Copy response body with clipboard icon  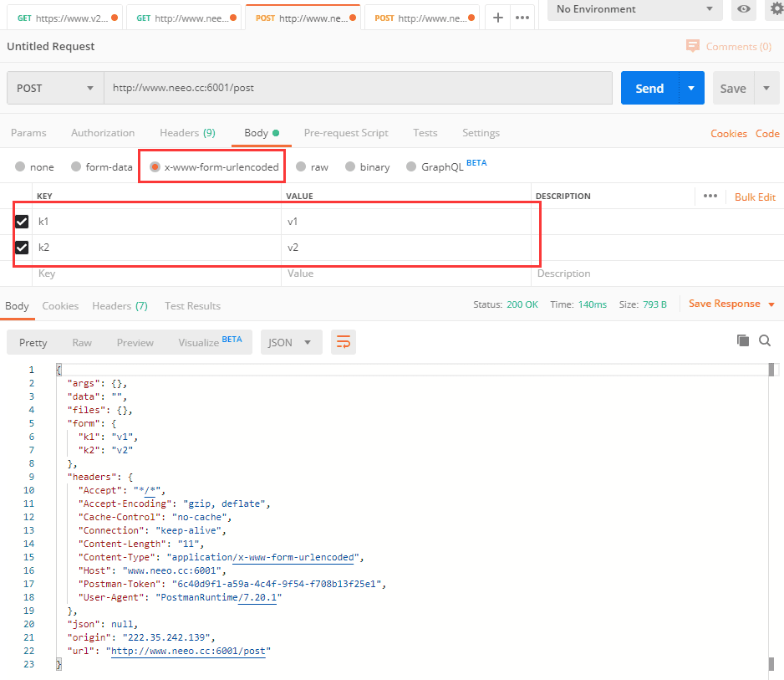point(743,340)
